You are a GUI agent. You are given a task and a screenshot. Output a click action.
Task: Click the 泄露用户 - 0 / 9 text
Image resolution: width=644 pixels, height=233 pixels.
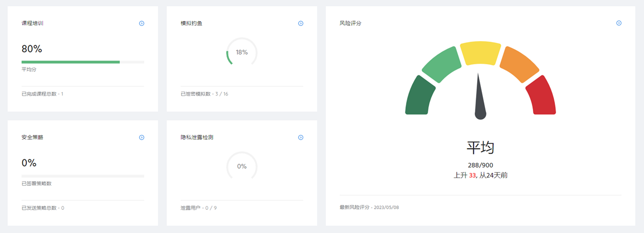[x=199, y=208]
